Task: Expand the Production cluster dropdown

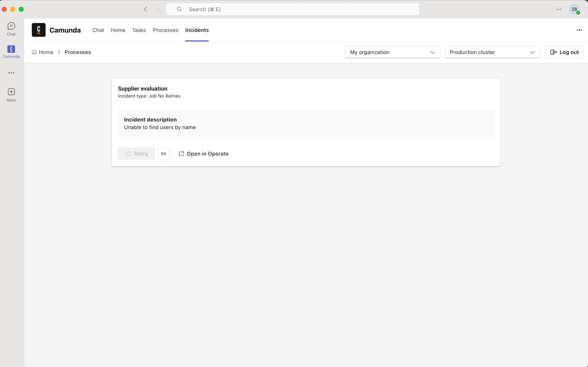Action: point(492,52)
